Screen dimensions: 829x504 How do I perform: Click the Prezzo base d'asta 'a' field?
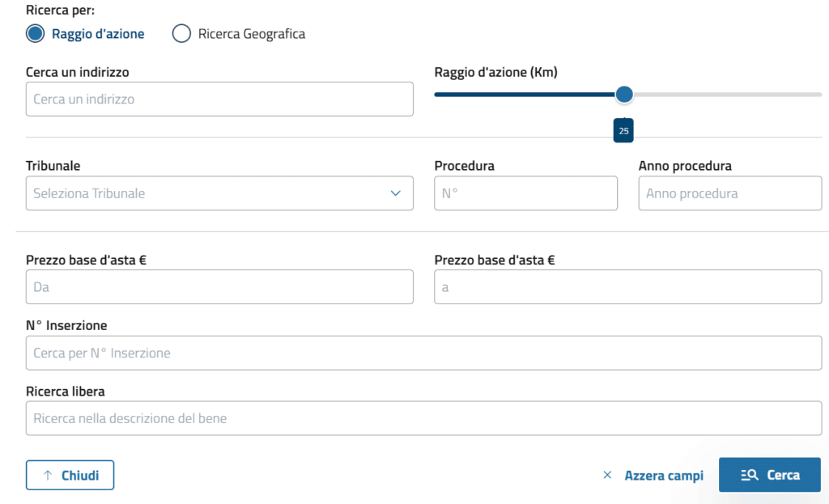click(x=627, y=287)
